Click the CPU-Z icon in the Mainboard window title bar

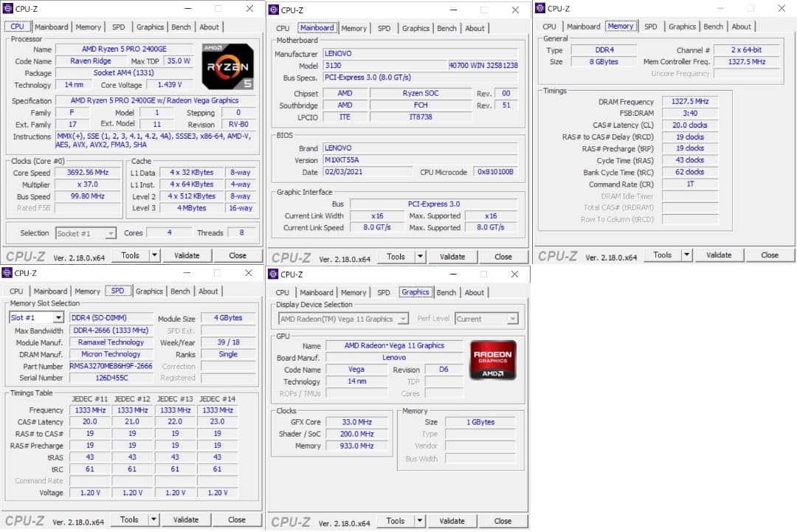pyautogui.click(x=274, y=10)
